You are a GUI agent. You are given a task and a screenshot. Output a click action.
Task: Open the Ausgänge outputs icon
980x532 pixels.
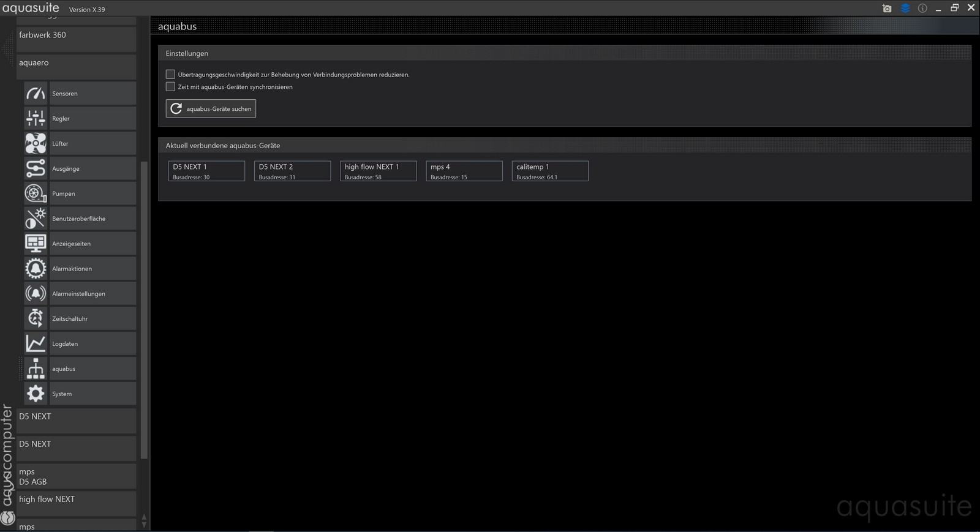pos(36,168)
